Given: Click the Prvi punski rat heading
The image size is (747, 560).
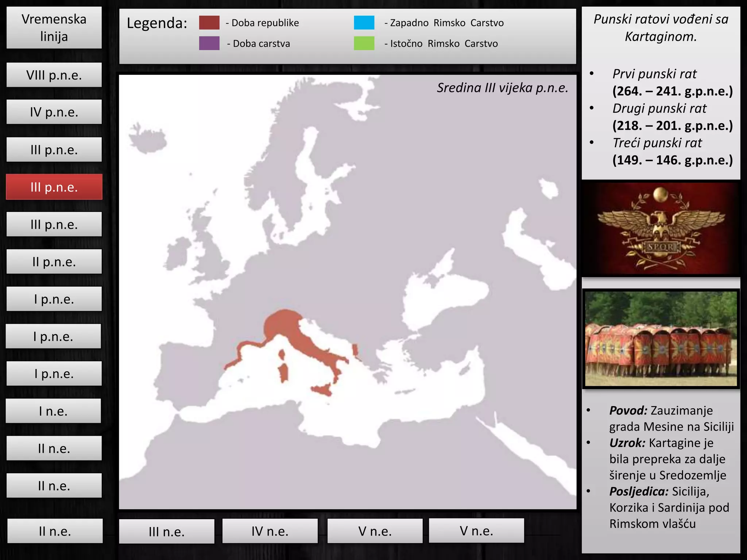Looking at the screenshot, I should (654, 74).
